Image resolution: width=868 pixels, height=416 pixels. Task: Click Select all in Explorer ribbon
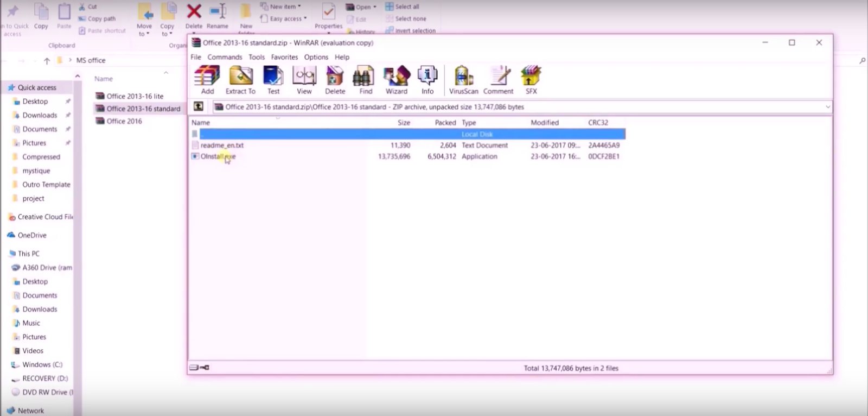tap(403, 7)
